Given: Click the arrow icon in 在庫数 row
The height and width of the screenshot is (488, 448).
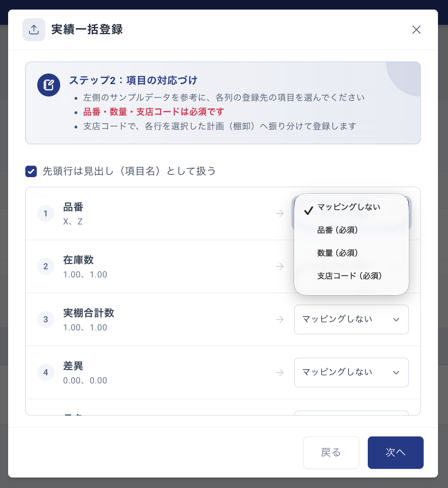Looking at the screenshot, I should [x=280, y=266].
